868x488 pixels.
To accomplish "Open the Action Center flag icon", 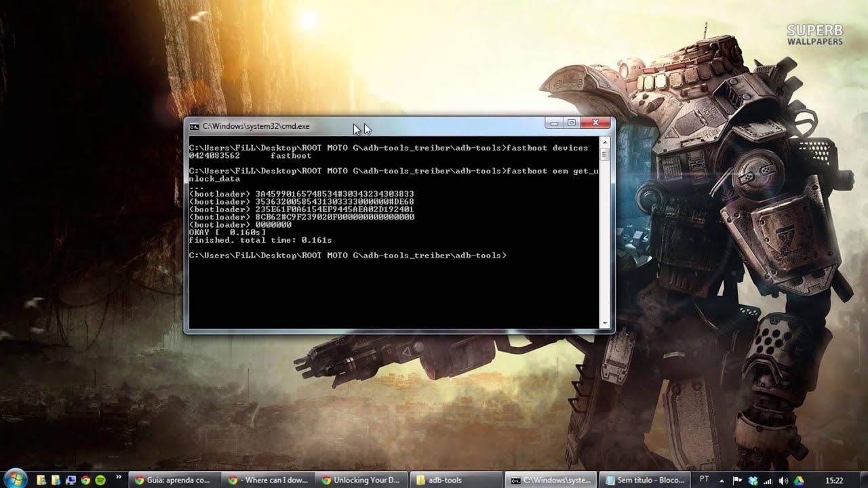I will (x=737, y=480).
